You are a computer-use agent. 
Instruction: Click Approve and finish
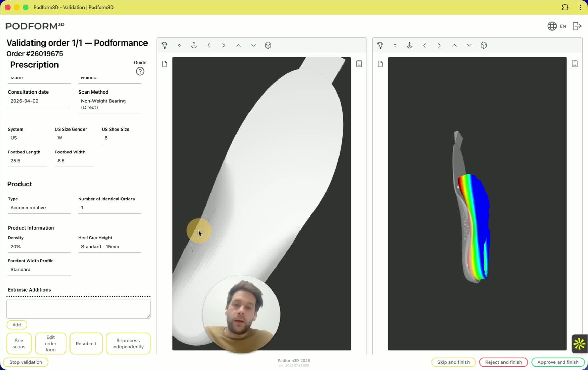point(558,362)
